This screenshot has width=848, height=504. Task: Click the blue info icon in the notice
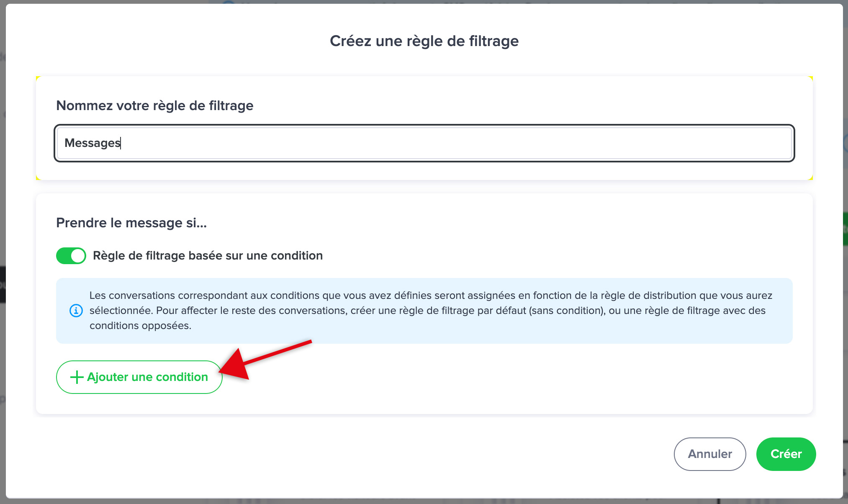coord(76,311)
